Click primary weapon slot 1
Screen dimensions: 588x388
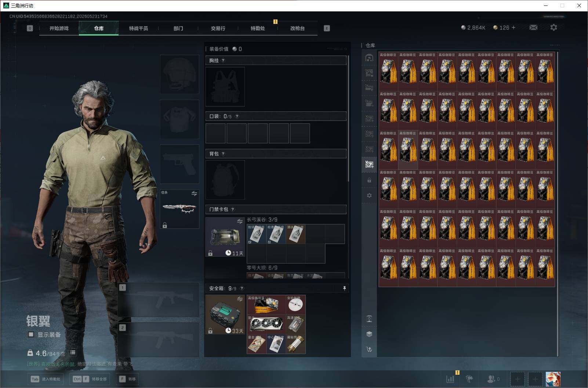tap(159, 299)
